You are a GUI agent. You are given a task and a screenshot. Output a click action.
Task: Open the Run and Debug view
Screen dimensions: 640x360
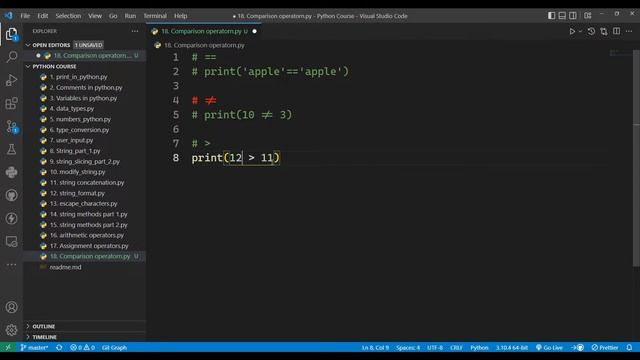pyautogui.click(x=11, y=80)
